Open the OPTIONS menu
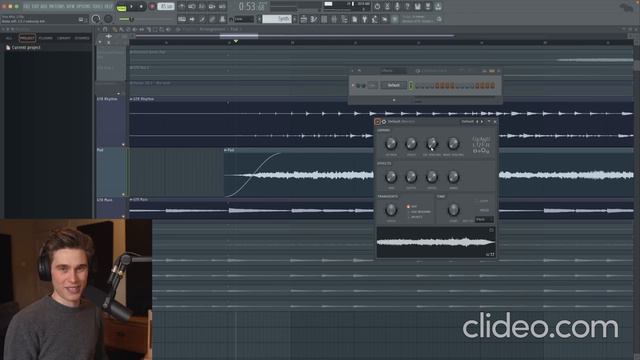Image resolution: width=640 pixels, height=360 pixels. (x=83, y=7)
